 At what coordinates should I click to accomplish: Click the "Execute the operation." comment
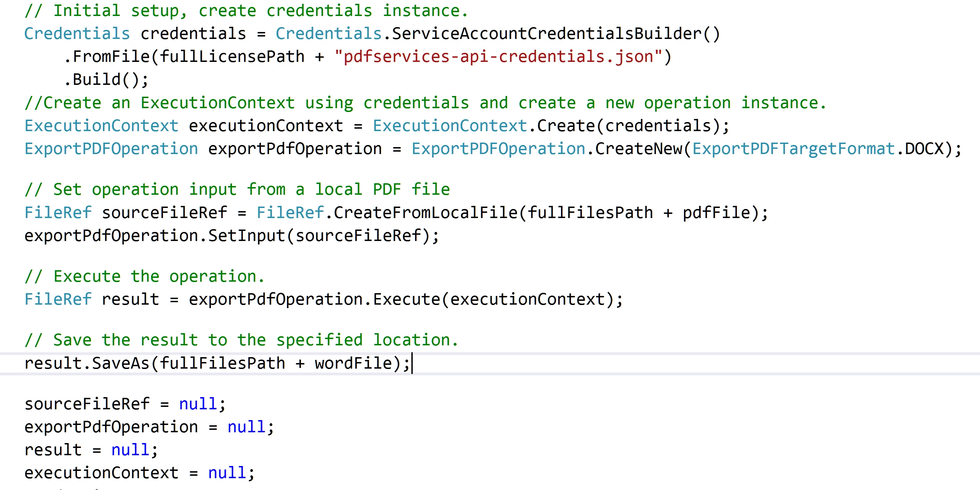tap(145, 276)
